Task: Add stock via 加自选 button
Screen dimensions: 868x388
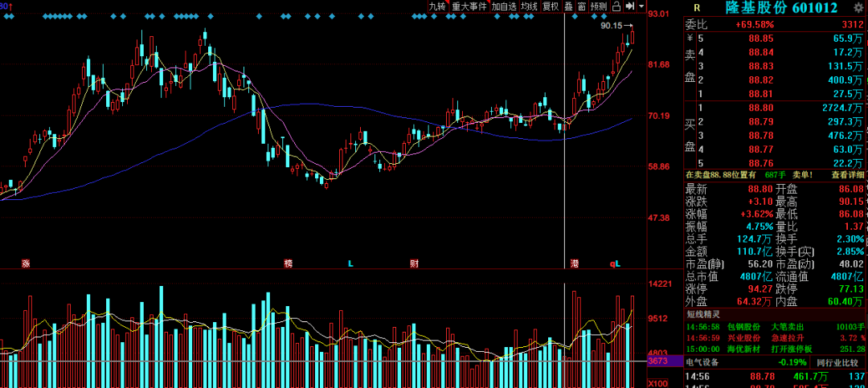Action: pyautogui.click(x=504, y=6)
